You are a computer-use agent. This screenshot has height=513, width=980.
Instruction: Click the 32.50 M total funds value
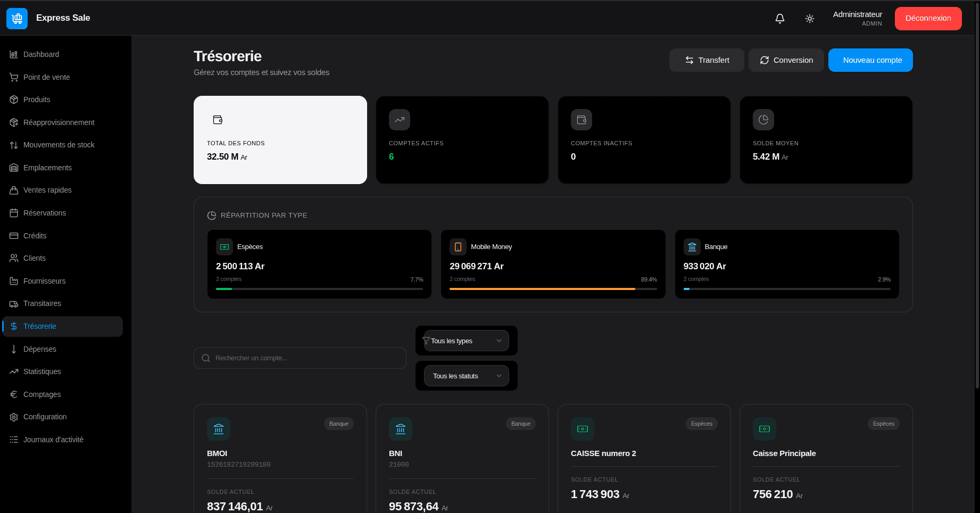(x=227, y=157)
